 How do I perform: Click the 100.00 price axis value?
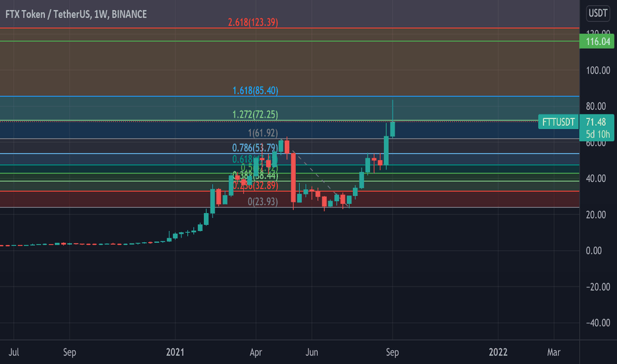pos(598,70)
